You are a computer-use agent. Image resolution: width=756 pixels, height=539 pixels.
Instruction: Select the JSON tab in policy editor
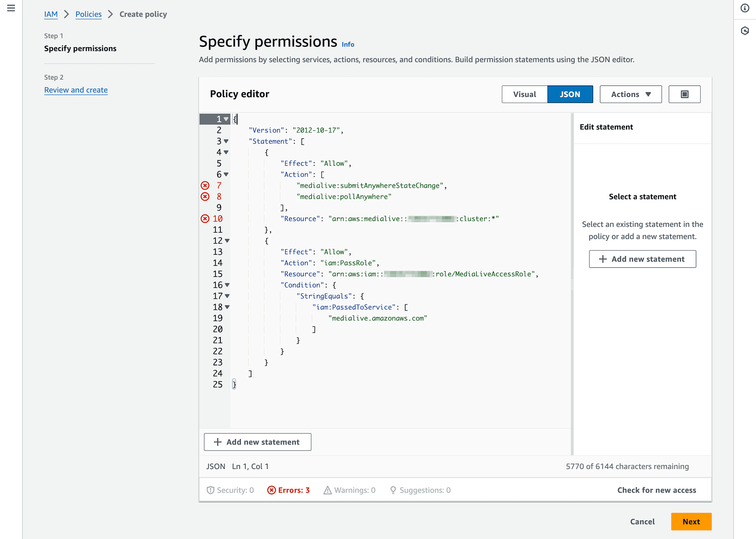570,94
